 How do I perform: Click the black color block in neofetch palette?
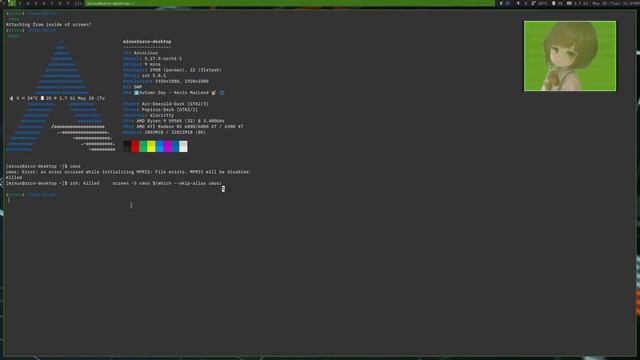tap(127, 146)
